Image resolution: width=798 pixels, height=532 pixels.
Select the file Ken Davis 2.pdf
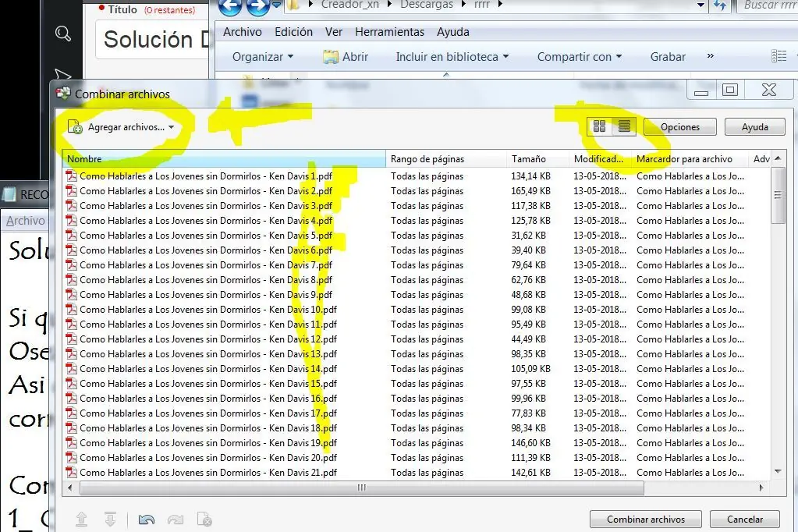(x=206, y=191)
